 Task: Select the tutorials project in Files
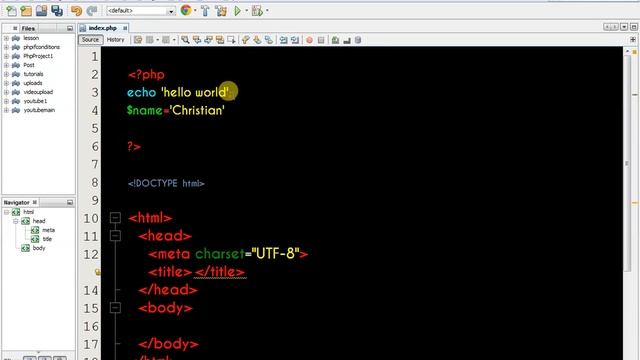pos(33,74)
